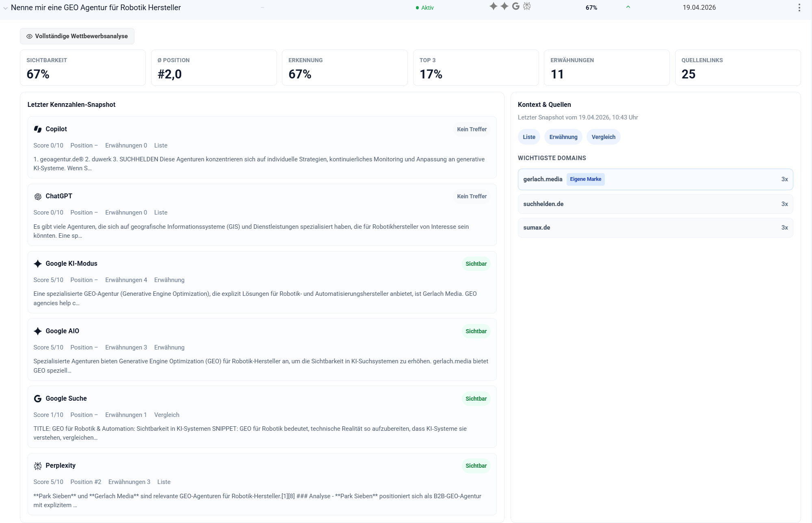Select the Erwähnung filter chip
This screenshot has height=523, width=812.
(563, 137)
